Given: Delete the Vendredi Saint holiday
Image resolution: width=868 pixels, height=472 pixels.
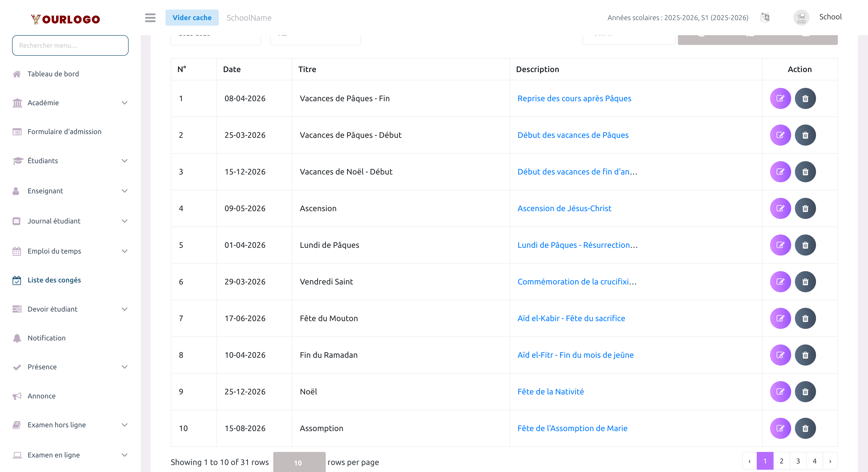Looking at the screenshot, I should (805, 282).
